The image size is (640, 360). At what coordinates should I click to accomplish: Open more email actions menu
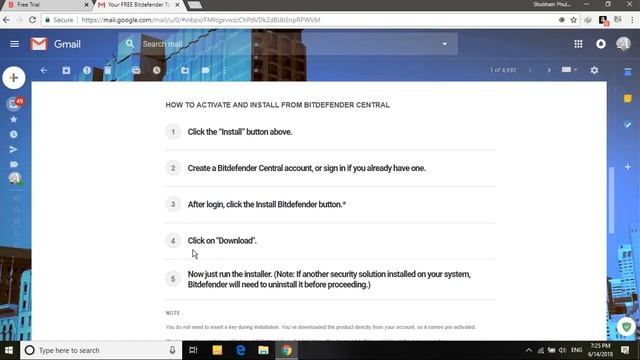point(224,70)
